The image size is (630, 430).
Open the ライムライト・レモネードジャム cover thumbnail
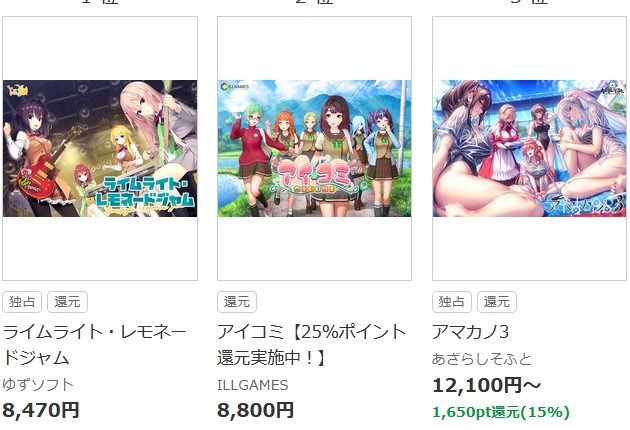(x=100, y=148)
